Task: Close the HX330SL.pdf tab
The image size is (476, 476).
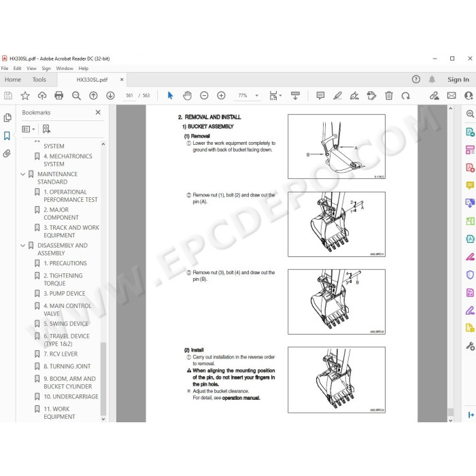Action: [122, 80]
